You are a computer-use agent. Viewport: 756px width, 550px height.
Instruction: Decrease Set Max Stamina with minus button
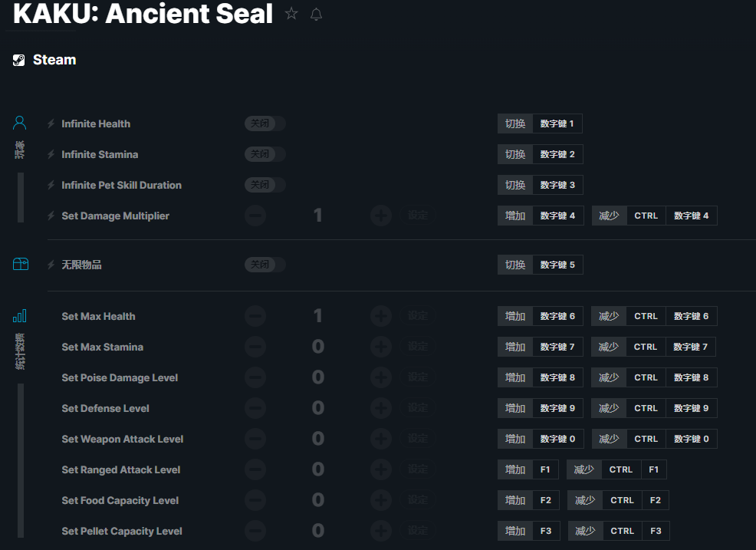[x=255, y=347]
